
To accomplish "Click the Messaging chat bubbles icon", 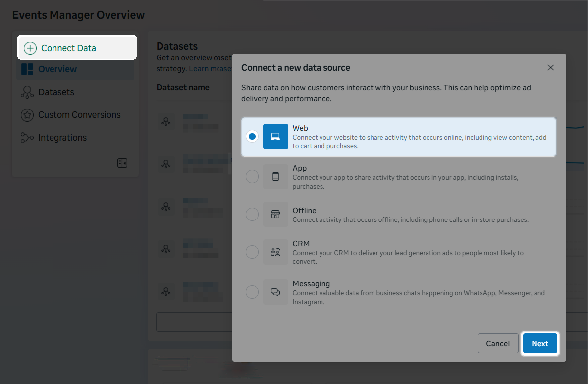I will coord(275,292).
